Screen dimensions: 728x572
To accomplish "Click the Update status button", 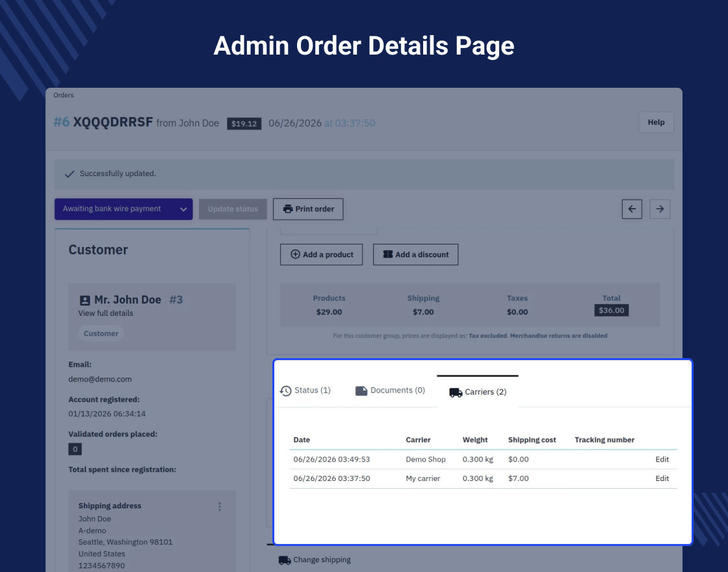I will pos(233,209).
